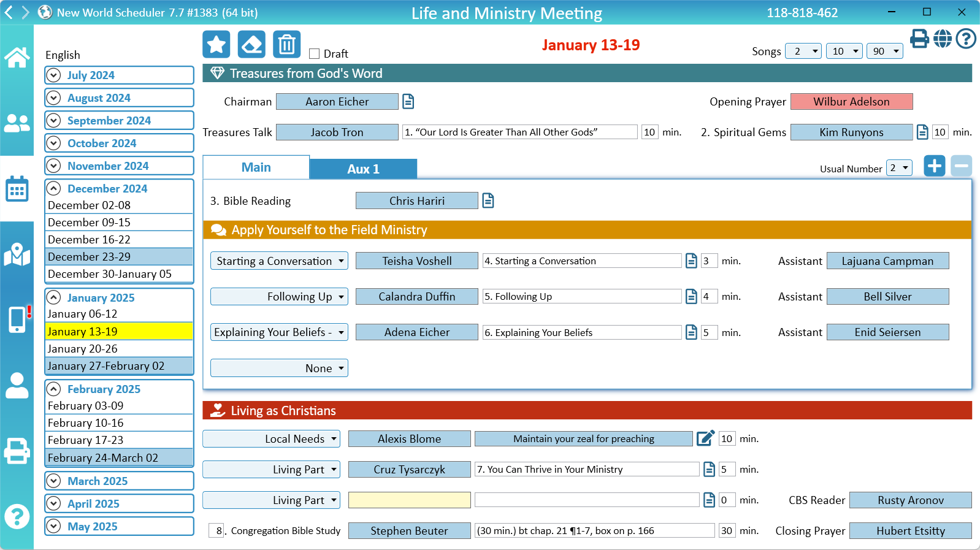Click the trash delete button
The image size is (980, 550).
286,44
